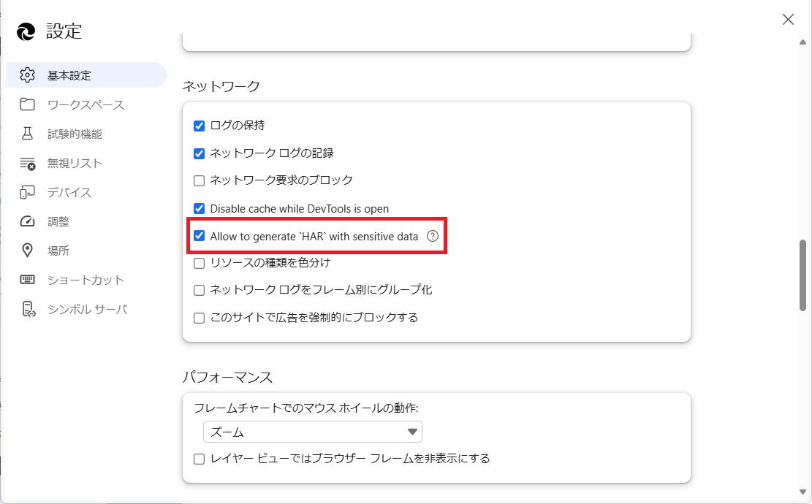Click the 場所 location pin icon
The height and width of the screenshot is (504, 812).
pyautogui.click(x=28, y=251)
